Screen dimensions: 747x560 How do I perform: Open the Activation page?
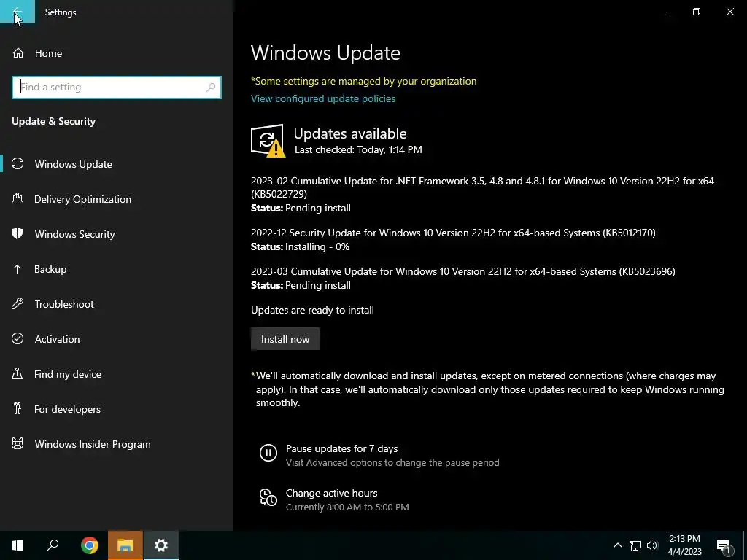coord(117,339)
